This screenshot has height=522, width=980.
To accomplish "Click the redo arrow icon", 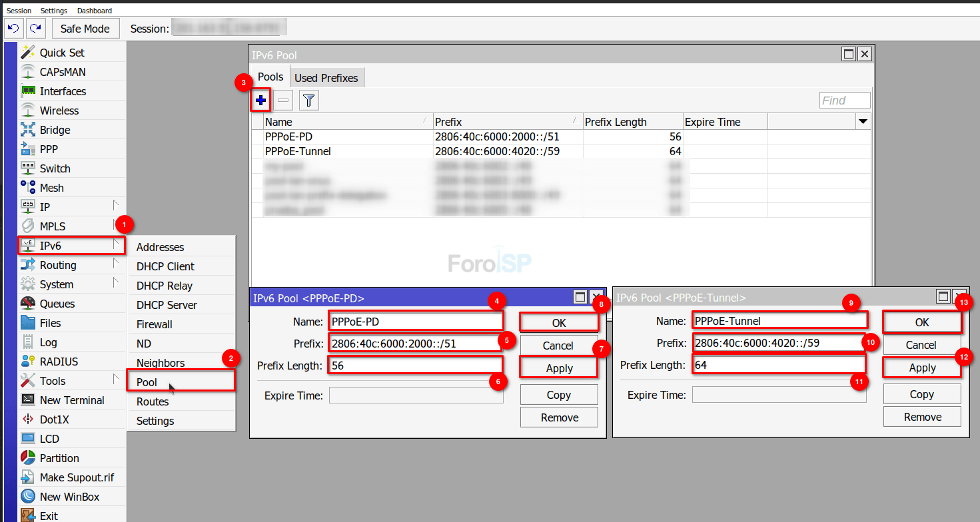I will point(35,28).
